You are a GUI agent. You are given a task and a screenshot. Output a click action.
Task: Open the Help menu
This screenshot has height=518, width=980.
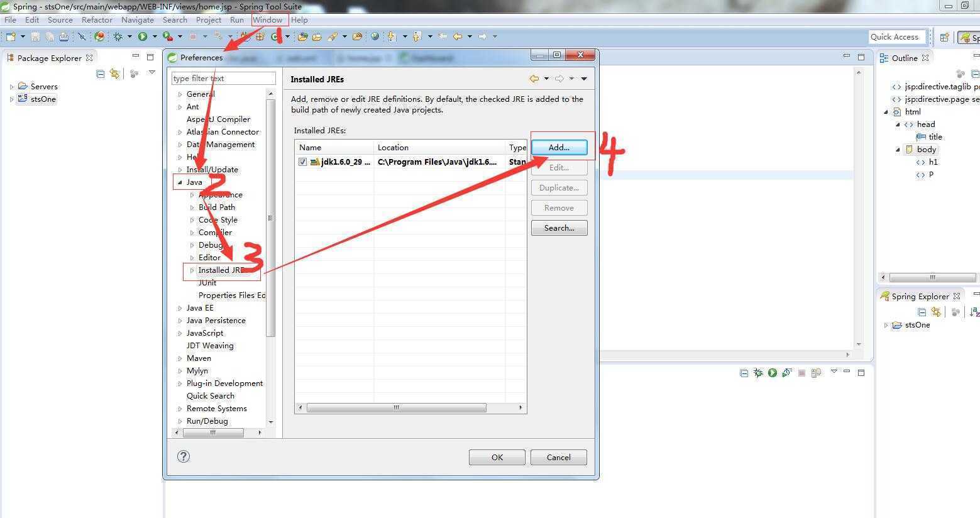[299, 19]
